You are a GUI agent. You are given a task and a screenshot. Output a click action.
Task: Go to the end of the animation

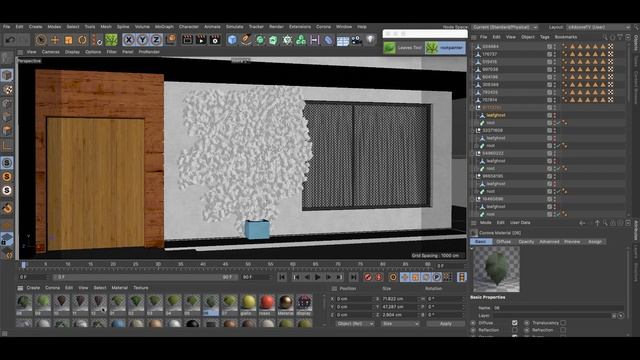point(353,277)
